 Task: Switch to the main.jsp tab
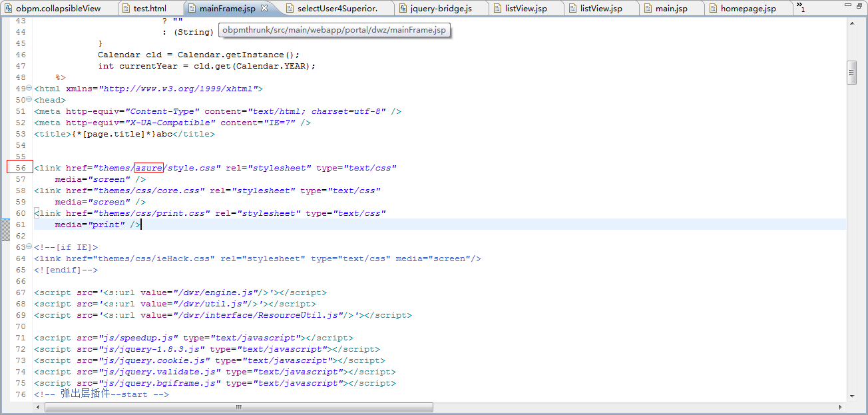coord(671,9)
